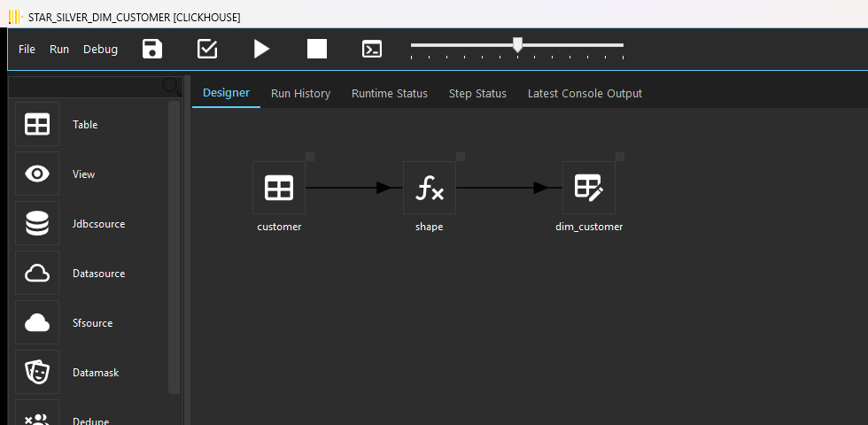
Task: Select the shape fx node on canvas
Action: (430, 188)
